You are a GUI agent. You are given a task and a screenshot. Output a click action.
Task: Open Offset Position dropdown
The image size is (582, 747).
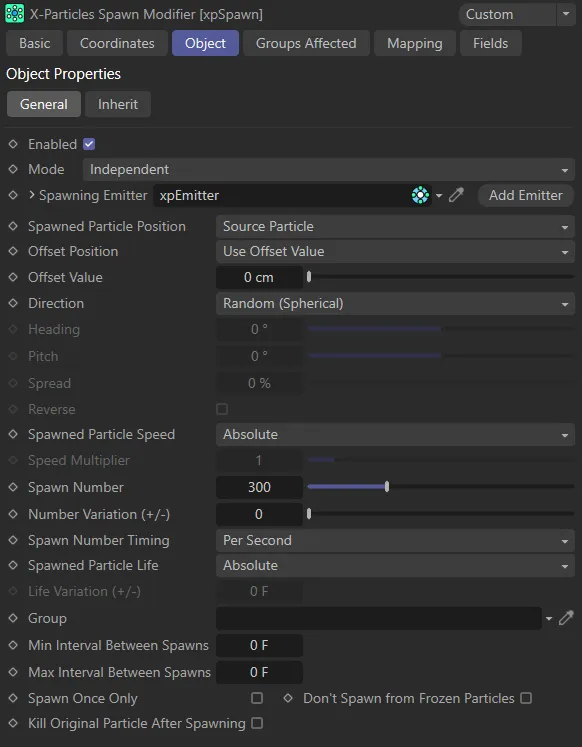tap(395, 252)
